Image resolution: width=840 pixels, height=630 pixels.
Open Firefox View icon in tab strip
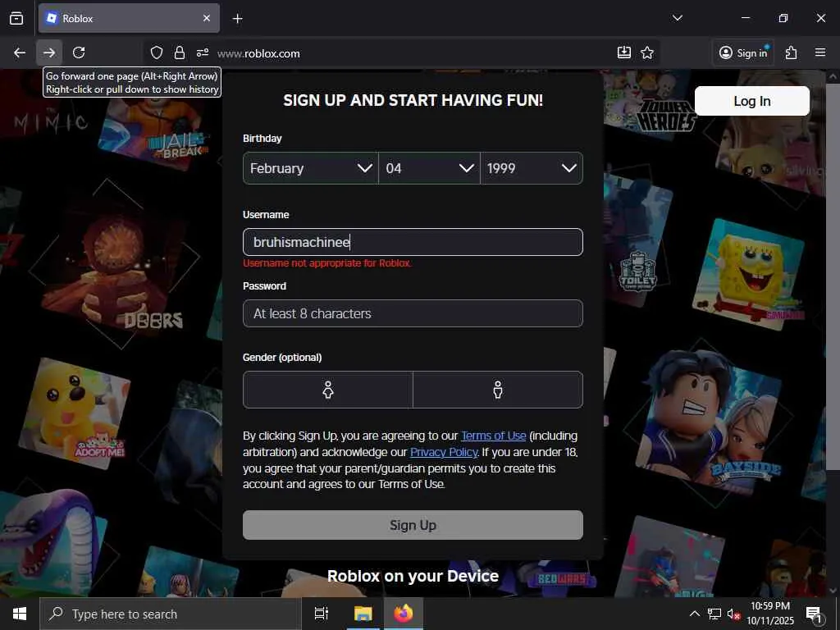pos(16,18)
